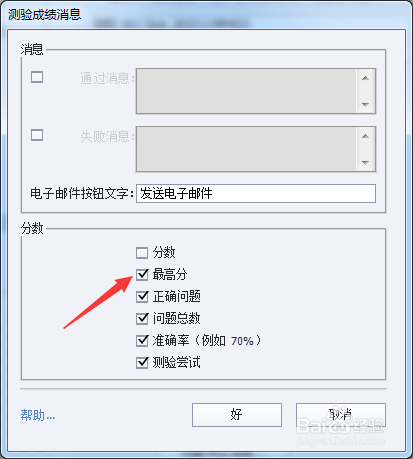Click the up arrow of 通过消息 scrollbar

click(365, 78)
